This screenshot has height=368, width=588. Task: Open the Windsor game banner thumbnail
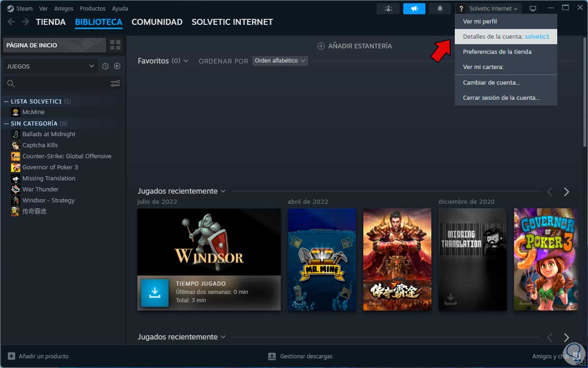point(209,242)
